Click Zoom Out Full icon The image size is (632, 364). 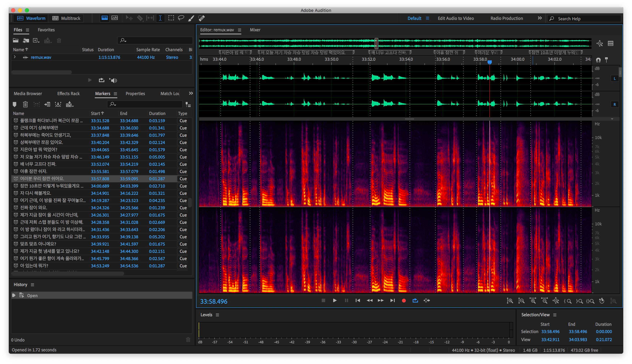click(556, 301)
